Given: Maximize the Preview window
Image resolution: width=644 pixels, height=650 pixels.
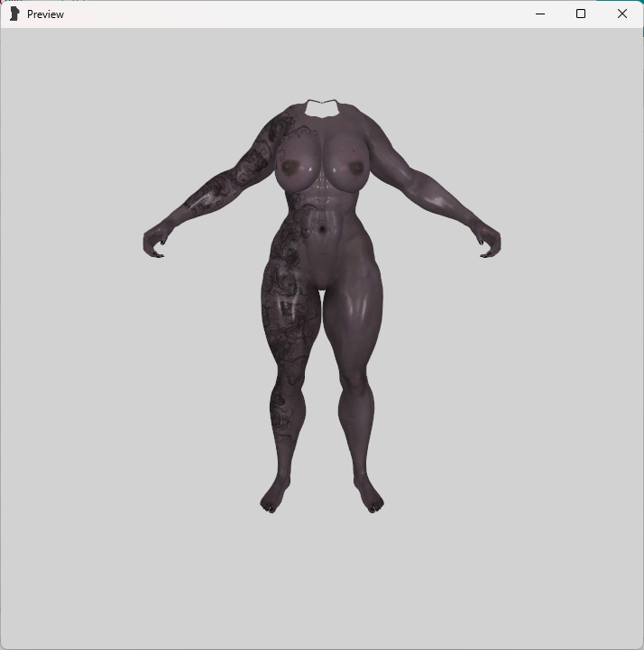Looking at the screenshot, I should (581, 14).
